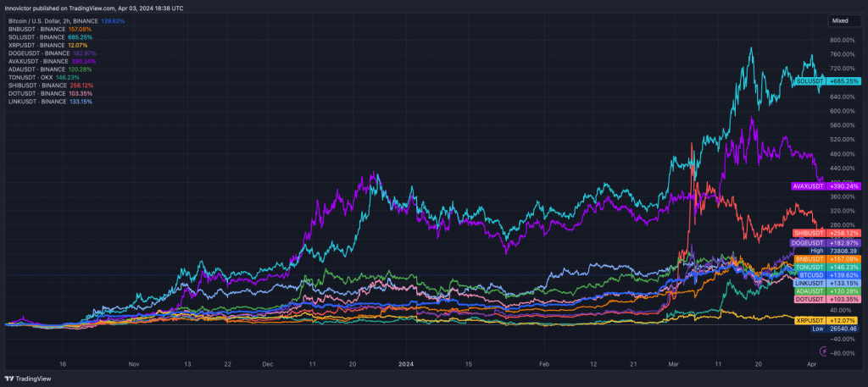Click the 2024 time axis label
This screenshot has height=387, width=868.
tap(406, 364)
